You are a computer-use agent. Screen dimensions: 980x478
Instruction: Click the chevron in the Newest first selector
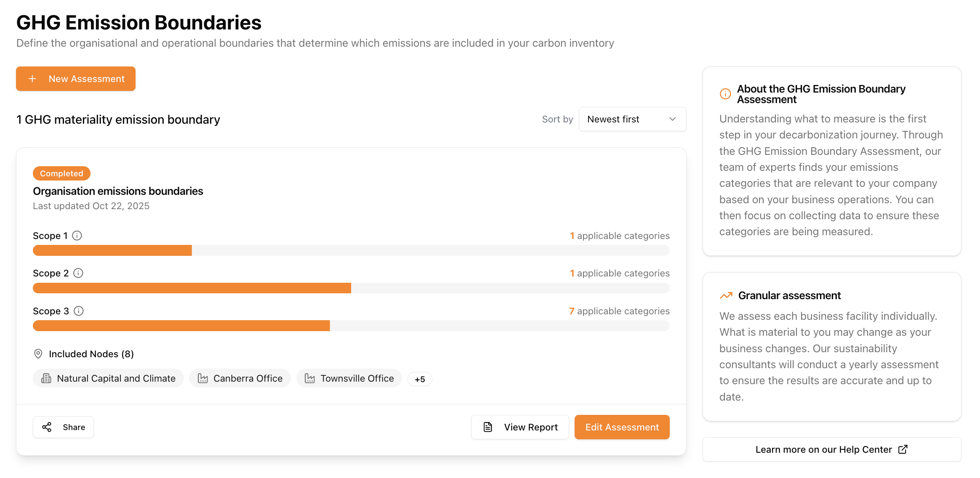click(x=672, y=119)
